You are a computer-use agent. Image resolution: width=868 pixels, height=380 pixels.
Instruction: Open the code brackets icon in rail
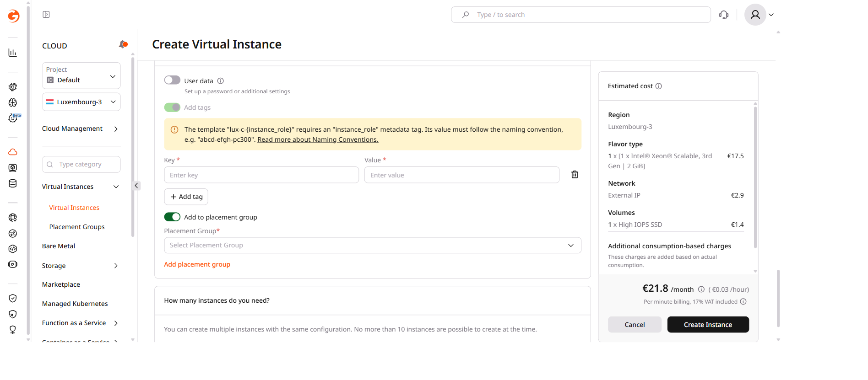coord(13,249)
